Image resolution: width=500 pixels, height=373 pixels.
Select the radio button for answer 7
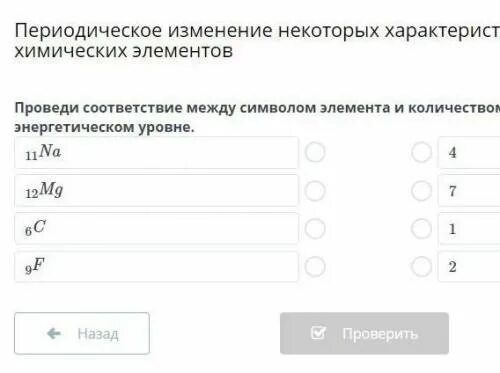pyautogui.click(x=421, y=191)
